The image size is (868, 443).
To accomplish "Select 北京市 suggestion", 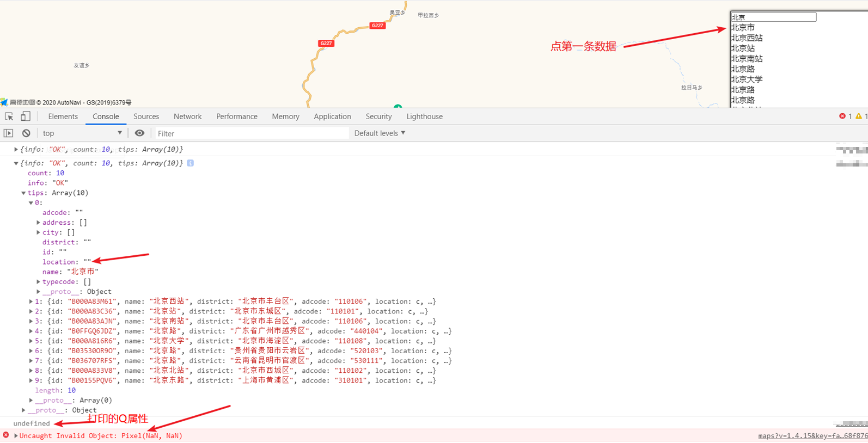I will pyautogui.click(x=743, y=27).
